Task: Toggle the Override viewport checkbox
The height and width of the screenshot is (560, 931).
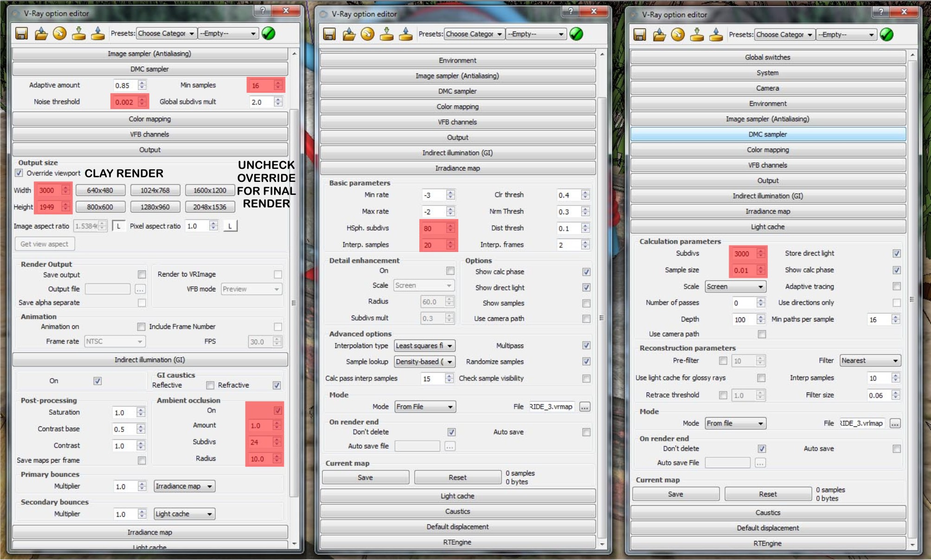Action: [x=19, y=173]
